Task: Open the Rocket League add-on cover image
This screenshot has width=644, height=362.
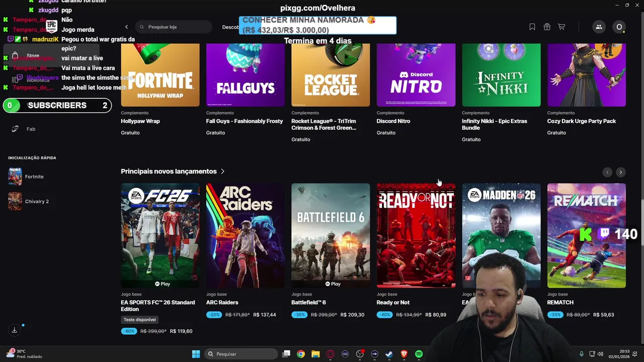Action: [x=331, y=75]
